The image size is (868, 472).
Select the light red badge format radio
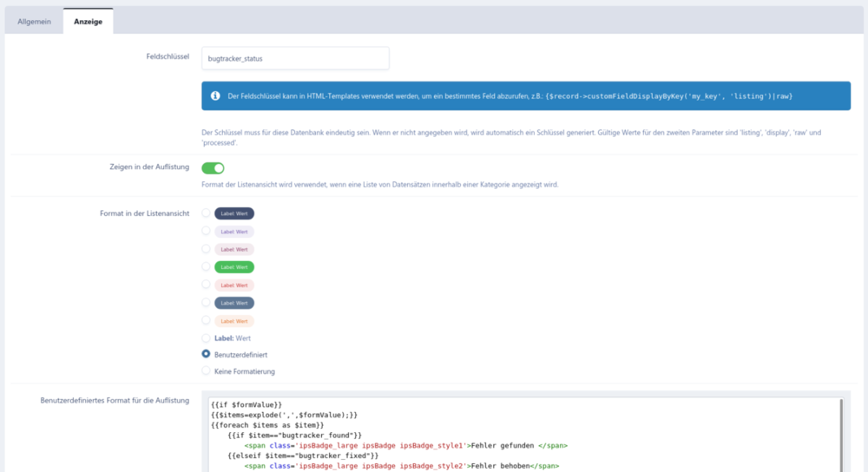[206, 285]
